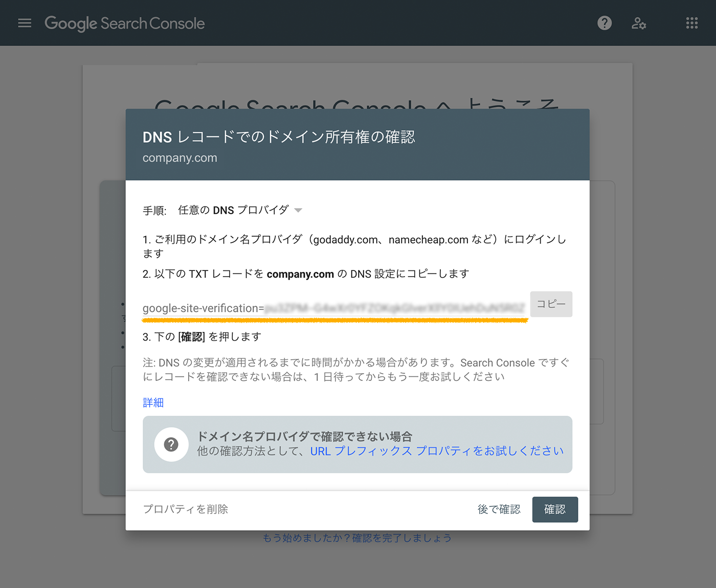Click the DNS レコードでのドメイン所有権の確認 title

279,137
